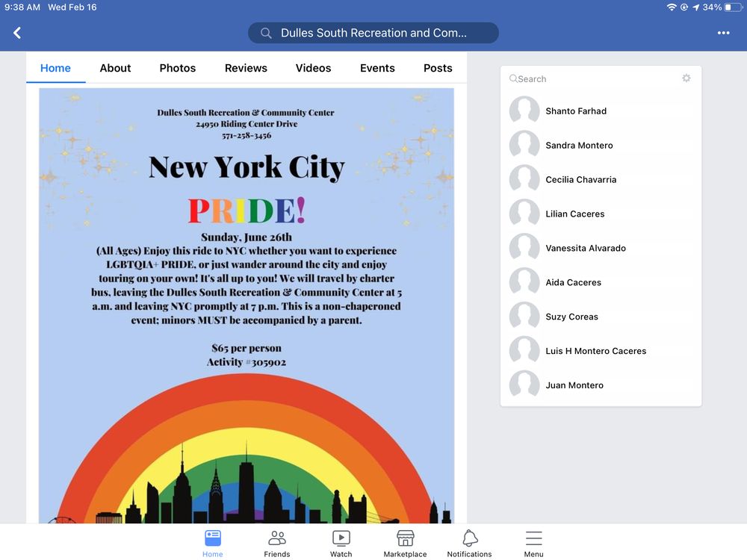The width and height of the screenshot is (747, 560).
Task: Tap Lilian Caceres's avatar
Action: 524,214
